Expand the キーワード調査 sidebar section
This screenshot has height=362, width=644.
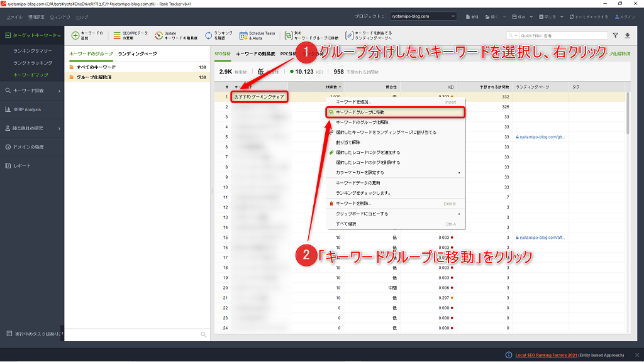coord(32,91)
